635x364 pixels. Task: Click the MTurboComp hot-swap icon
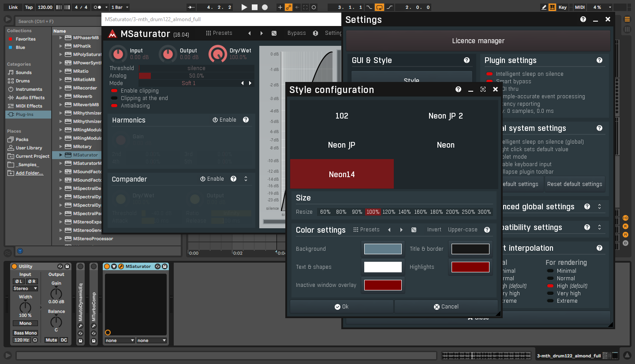93,334
